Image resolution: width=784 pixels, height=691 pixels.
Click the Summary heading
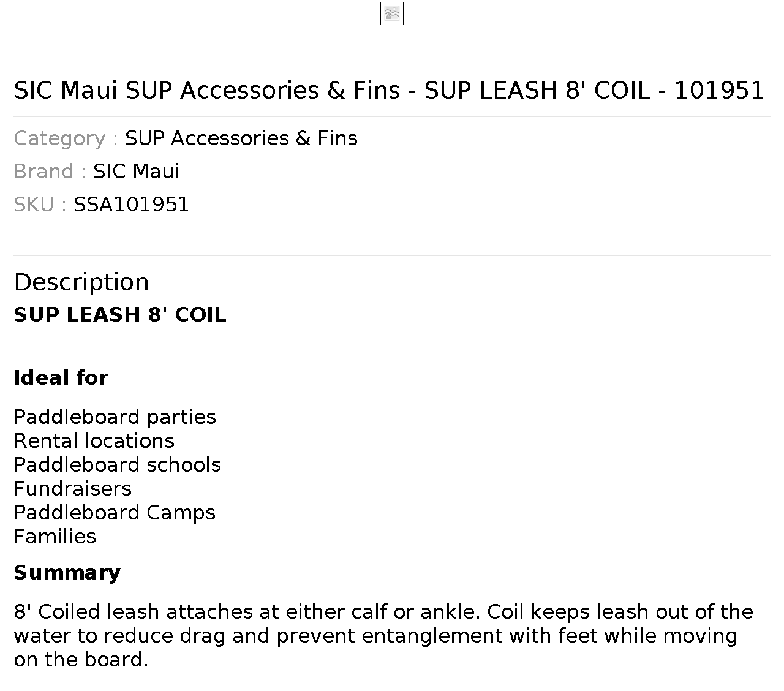click(x=67, y=573)
